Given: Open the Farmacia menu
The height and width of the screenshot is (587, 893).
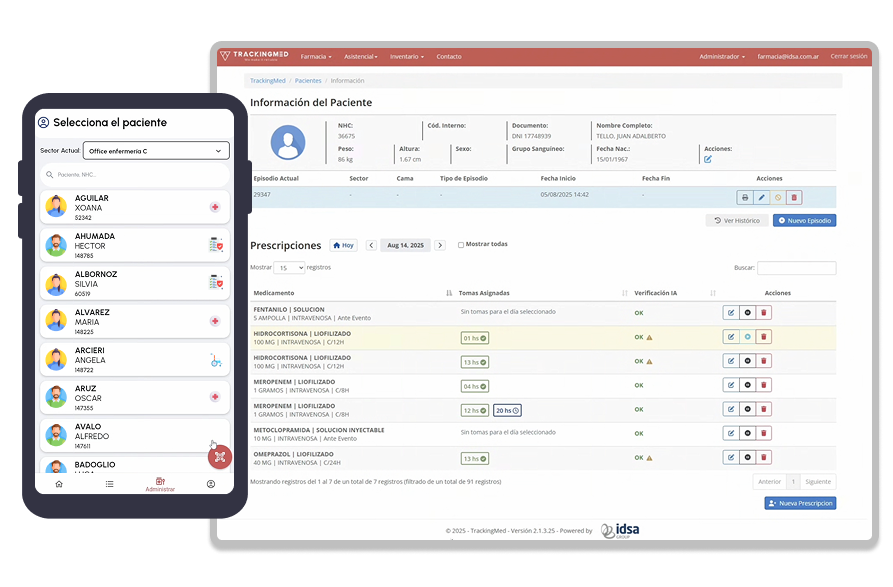Looking at the screenshot, I should coord(316,57).
